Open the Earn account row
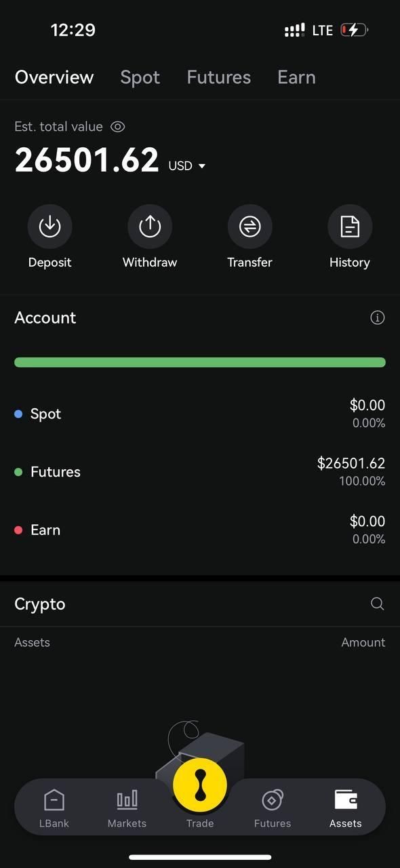Image resolution: width=400 pixels, height=868 pixels. pos(200,530)
